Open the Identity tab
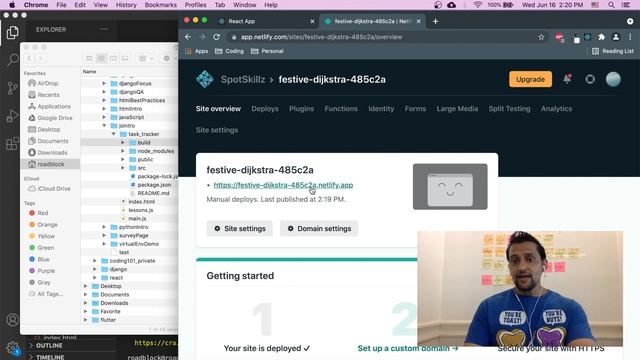The height and width of the screenshot is (360, 640). tap(381, 109)
